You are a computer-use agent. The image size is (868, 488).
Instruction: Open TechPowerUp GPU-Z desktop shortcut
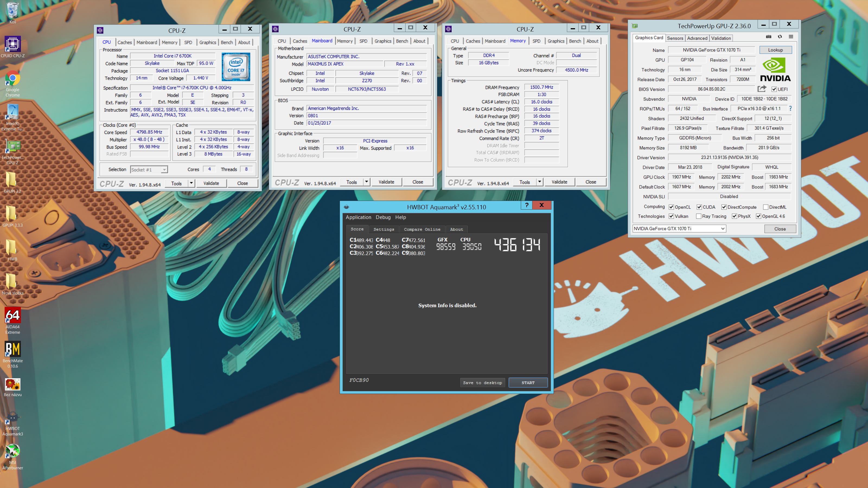[12, 151]
